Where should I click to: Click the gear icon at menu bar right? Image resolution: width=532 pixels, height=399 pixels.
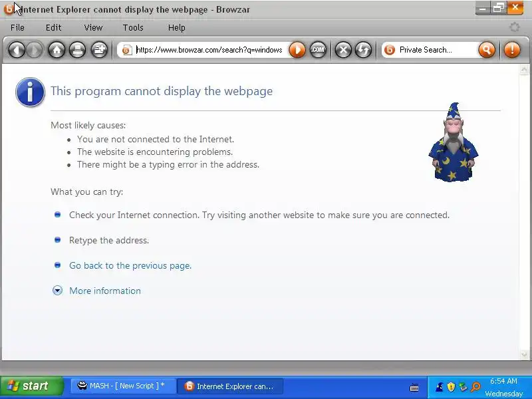(x=515, y=27)
